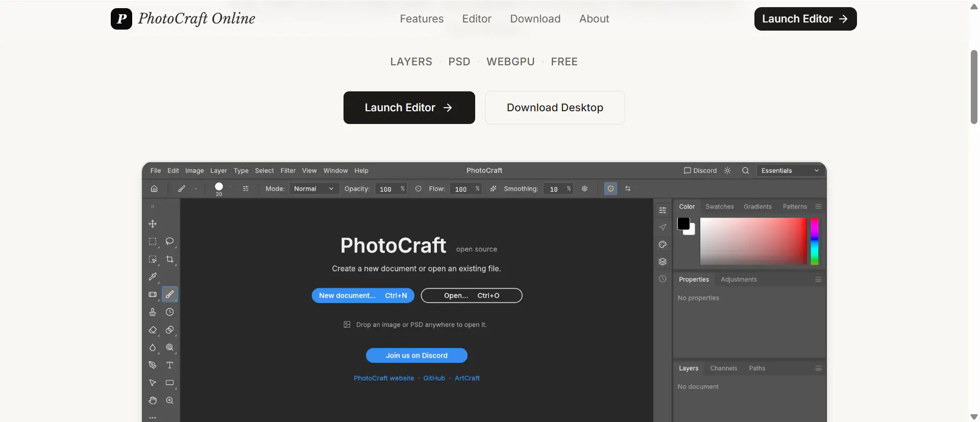The image size is (980, 422).
Task: Open the File menu
Action: [156, 170]
